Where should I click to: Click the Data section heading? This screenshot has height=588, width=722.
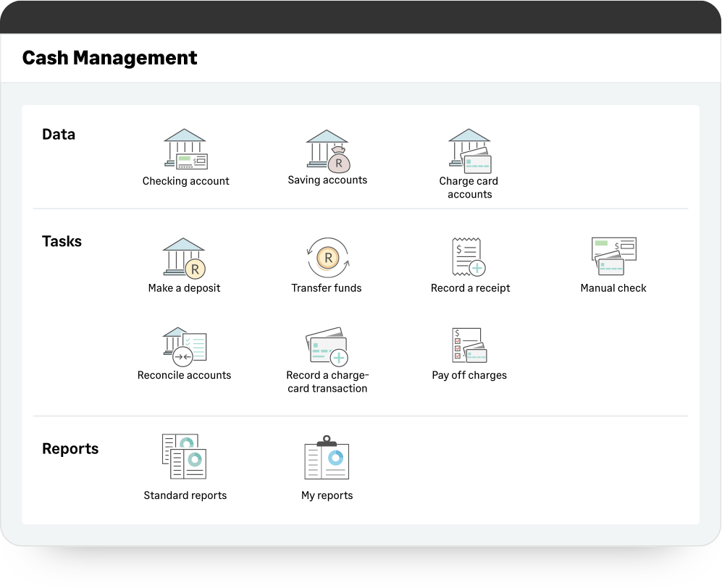[x=59, y=135]
